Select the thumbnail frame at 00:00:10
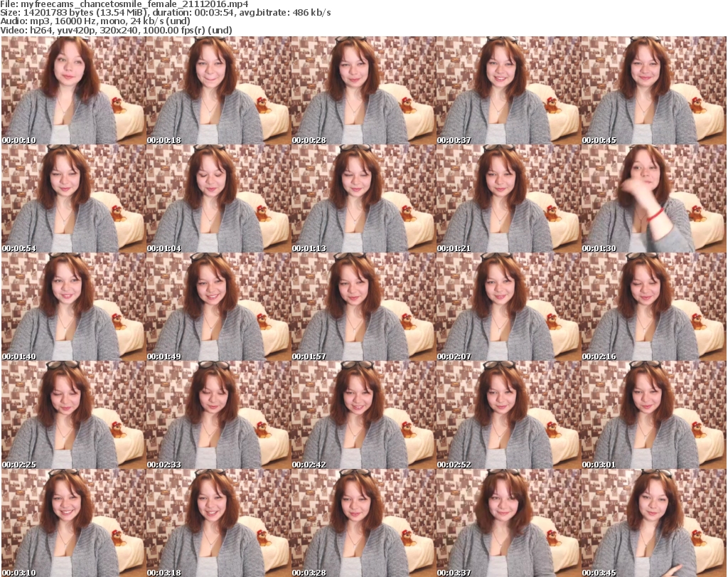Screen dimensions: 728x577 (x=73, y=90)
